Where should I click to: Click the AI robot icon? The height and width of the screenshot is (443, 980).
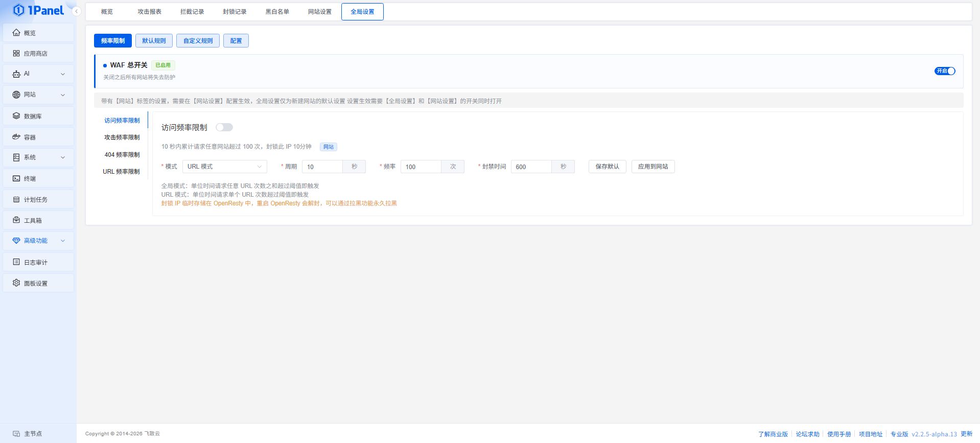pos(16,74)
